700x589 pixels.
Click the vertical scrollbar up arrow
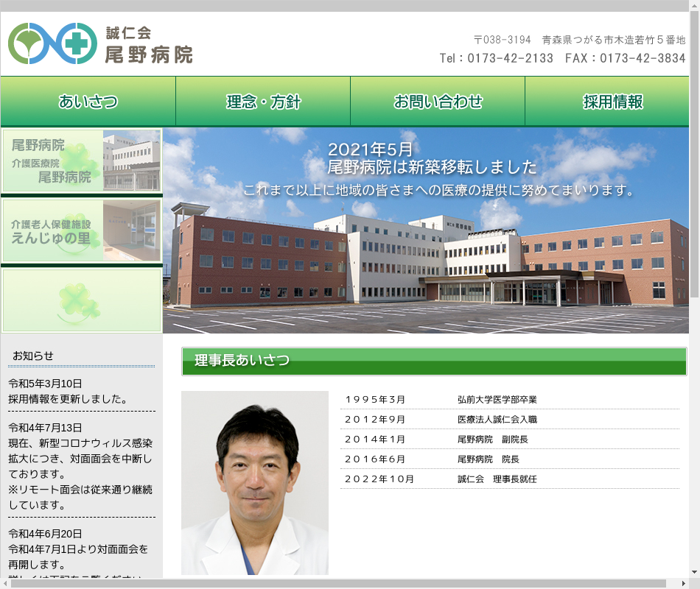694,6
